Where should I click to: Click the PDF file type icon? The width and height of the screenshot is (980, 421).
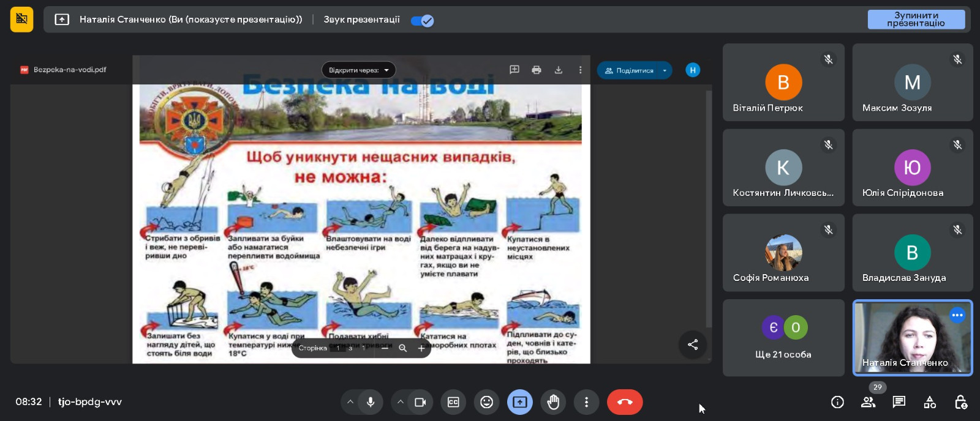point(24,70)
